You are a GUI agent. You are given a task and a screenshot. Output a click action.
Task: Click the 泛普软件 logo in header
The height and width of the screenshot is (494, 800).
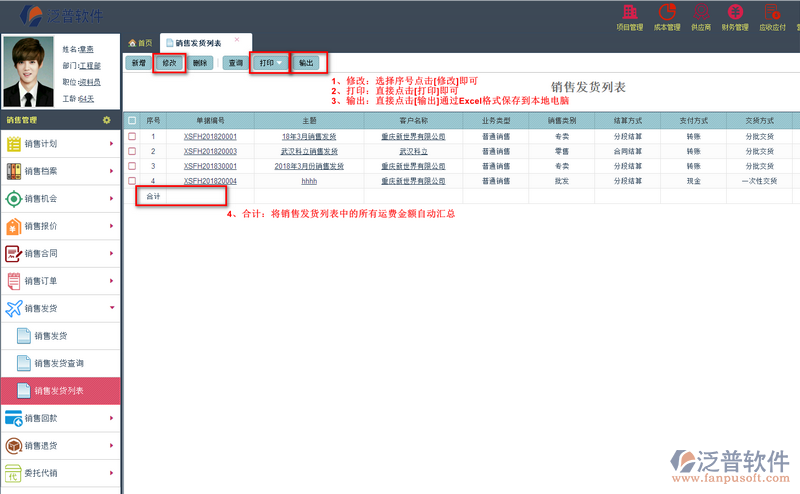coord(61,16)
